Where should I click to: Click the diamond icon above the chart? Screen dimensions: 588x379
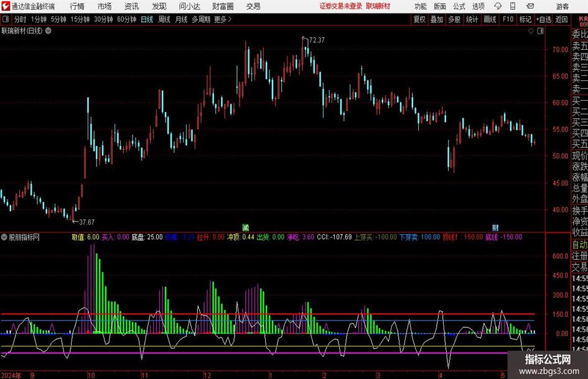[531, 31]
